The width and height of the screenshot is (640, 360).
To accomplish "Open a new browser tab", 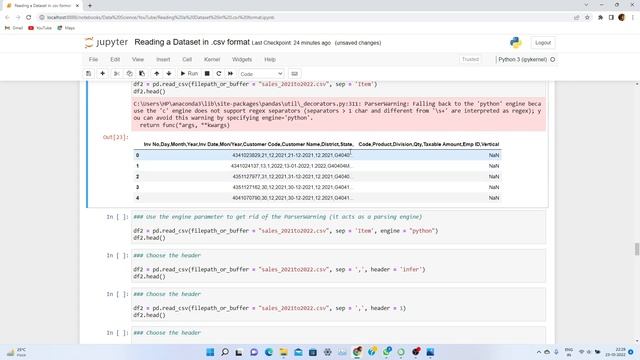I will point(90,6).
